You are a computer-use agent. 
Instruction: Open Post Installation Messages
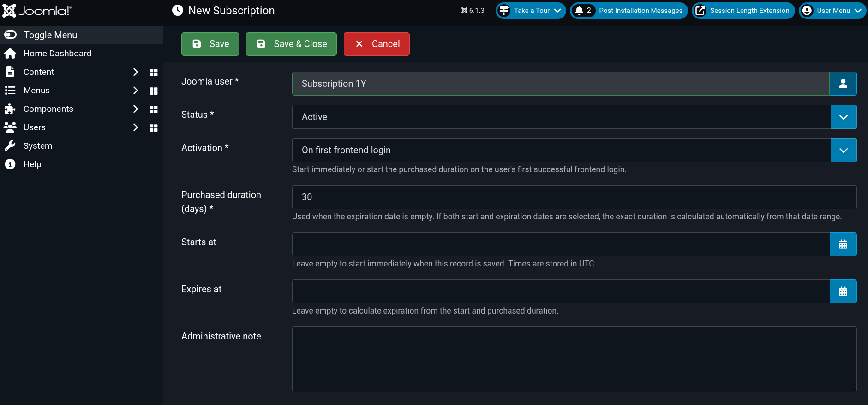click(629, 11)
